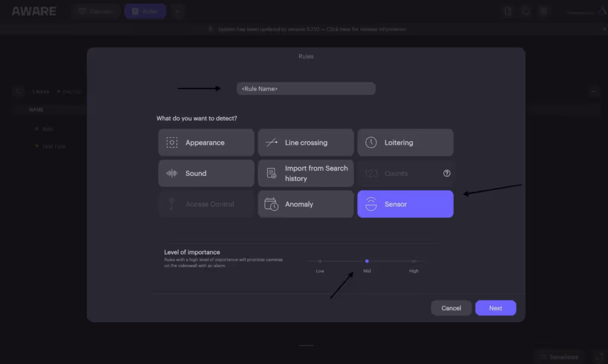Viewport: 608px width, 364px height.
Task: Open the Templates button at bottom right
Action: pos(559,357)
